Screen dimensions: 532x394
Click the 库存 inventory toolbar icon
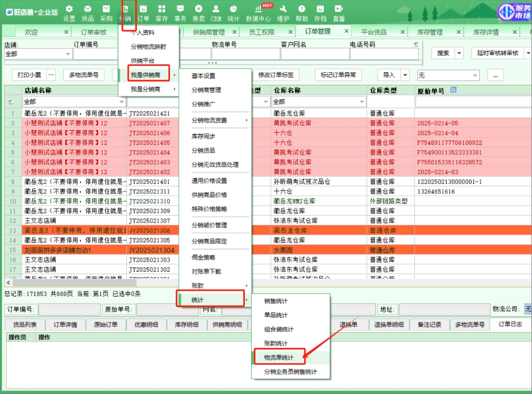pyautogui.click(x=162, y=13)
